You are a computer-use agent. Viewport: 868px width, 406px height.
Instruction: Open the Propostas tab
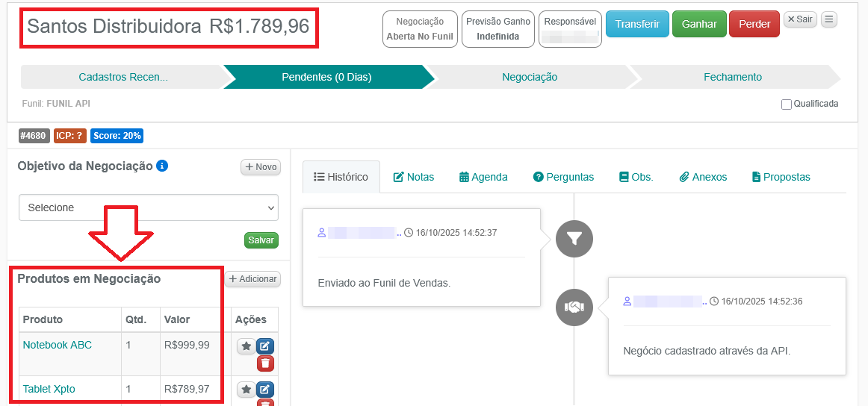coord(781,177)
